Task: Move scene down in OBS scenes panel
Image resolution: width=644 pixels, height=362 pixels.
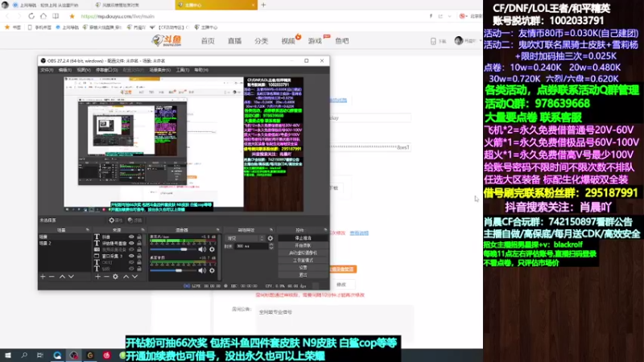Action: (x=71, y=277)
